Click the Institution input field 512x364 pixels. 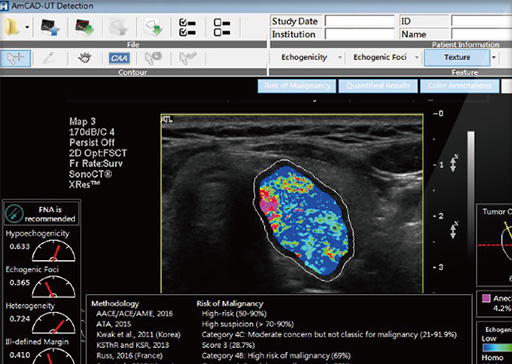pyautogui.click(x=360, y=34)
